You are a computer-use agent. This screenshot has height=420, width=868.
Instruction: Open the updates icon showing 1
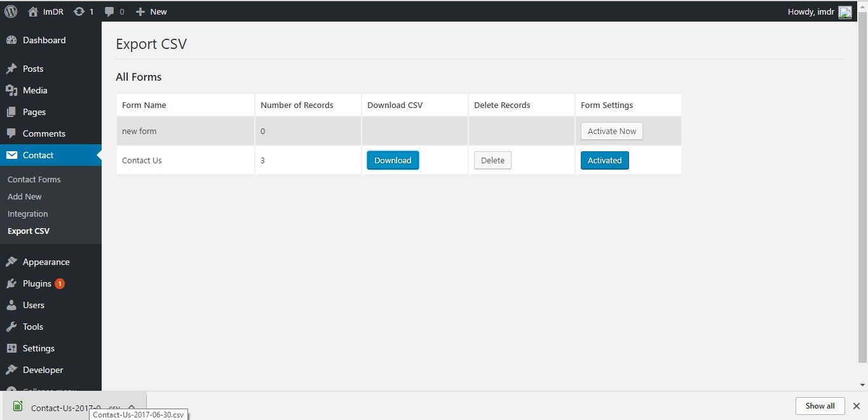(x=79, y=11)
